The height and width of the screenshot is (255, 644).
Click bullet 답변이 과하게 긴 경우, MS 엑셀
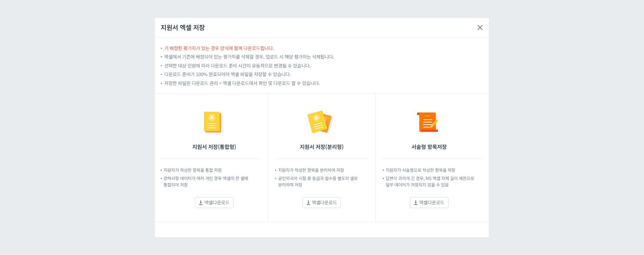430,181
